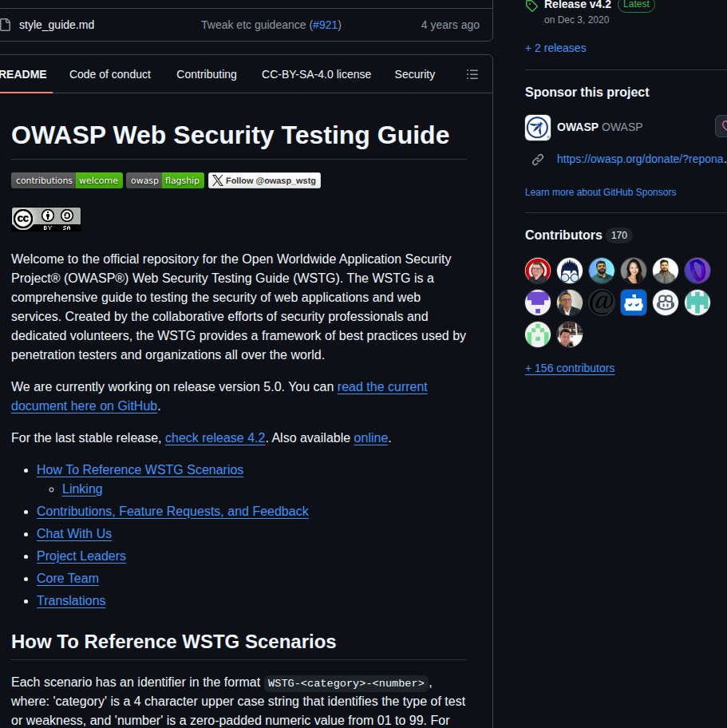Image resolution: width=727 pixels, height=728 pixels.
Task: Open the Contributors heading link
Action: [x=563, y=235]
